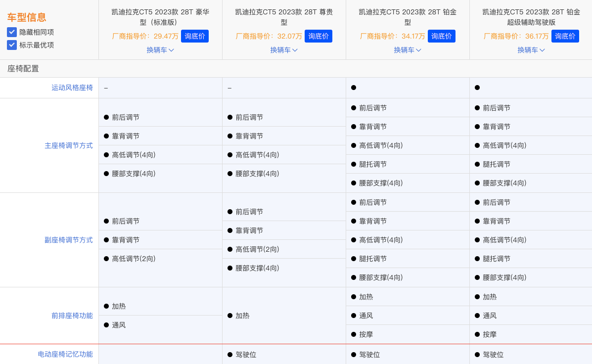Open 换辆车 dropdown under 铂金超级辅助驾驶版
This screenshot has width=592, height=364.
click(531, 50)
